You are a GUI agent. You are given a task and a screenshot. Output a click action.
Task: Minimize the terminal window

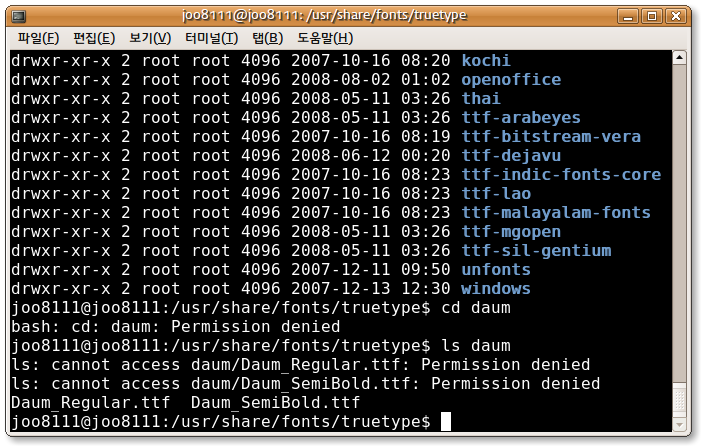[628, 17]
